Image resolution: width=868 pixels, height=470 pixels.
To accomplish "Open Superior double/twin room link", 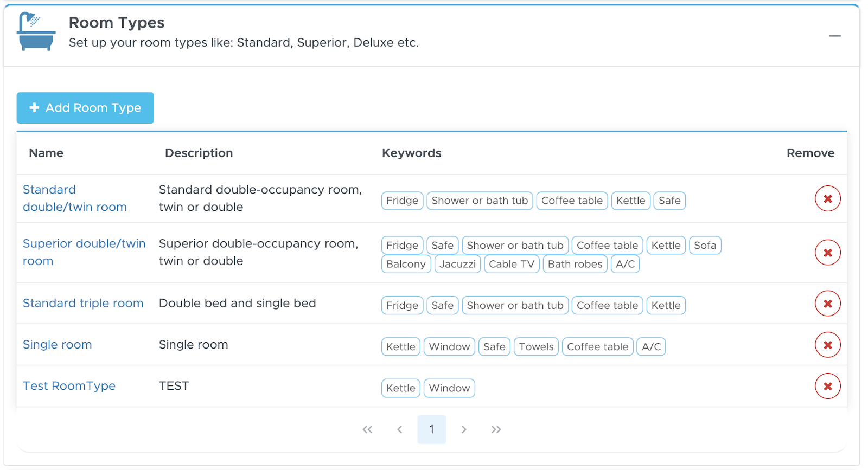I will 84,253.
